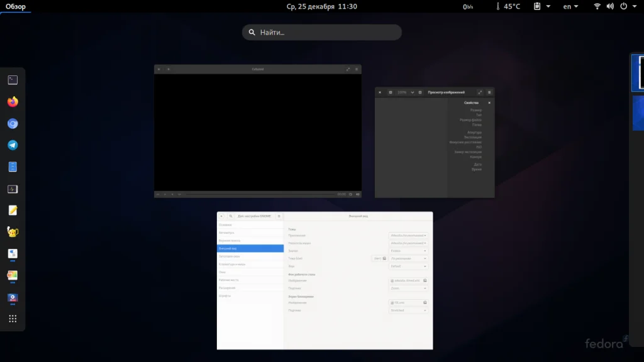Viewport: 644px width, 362px height.
Task: Click the Wi-Fi status icon
Action: point(597,6)
